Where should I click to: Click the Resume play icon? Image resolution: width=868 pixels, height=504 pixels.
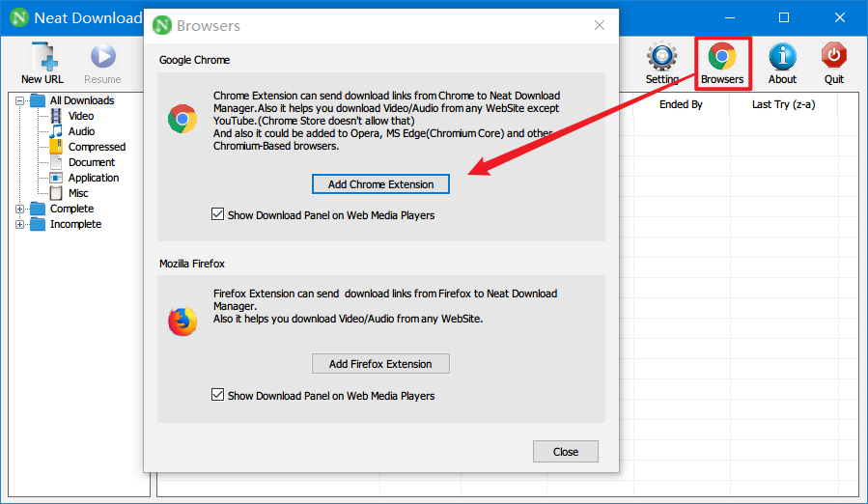click(x=103, y=57)
